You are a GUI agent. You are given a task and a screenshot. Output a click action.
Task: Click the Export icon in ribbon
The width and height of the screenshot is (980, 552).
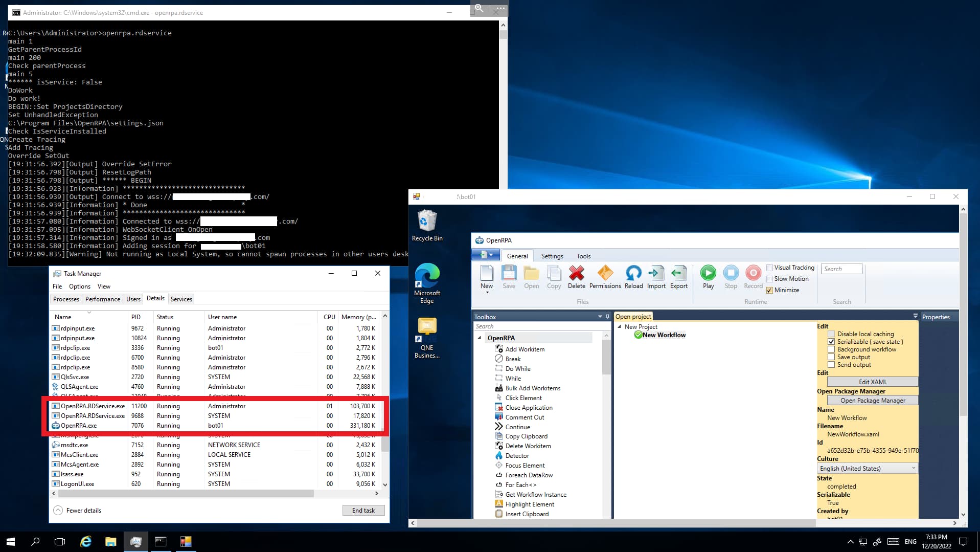point(678,273)
